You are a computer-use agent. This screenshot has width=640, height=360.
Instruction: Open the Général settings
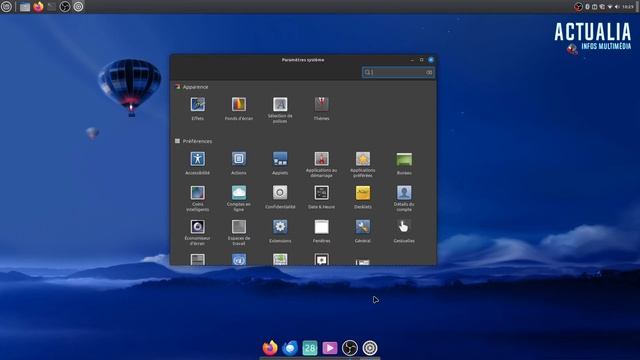click(362, 231)
